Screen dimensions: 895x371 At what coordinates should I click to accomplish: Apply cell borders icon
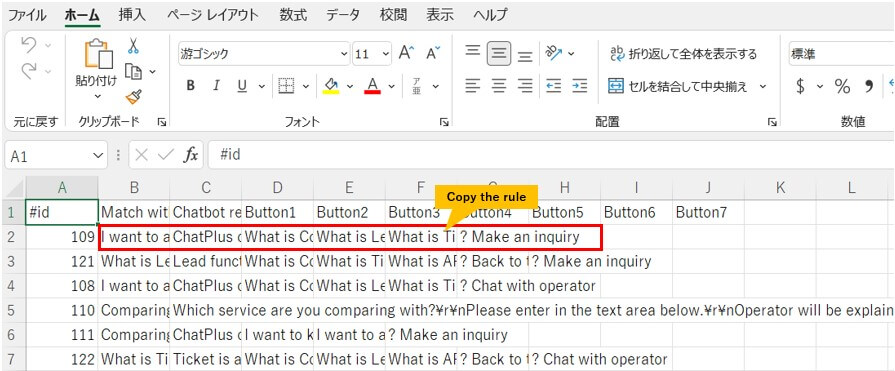[286, 86]
